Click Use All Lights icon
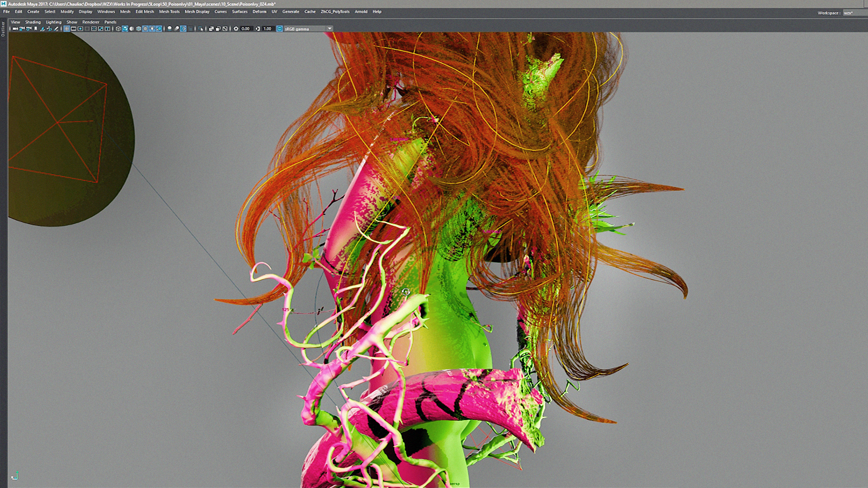The height and width of the screenshot is (488, 868). [x=152, y=28]
